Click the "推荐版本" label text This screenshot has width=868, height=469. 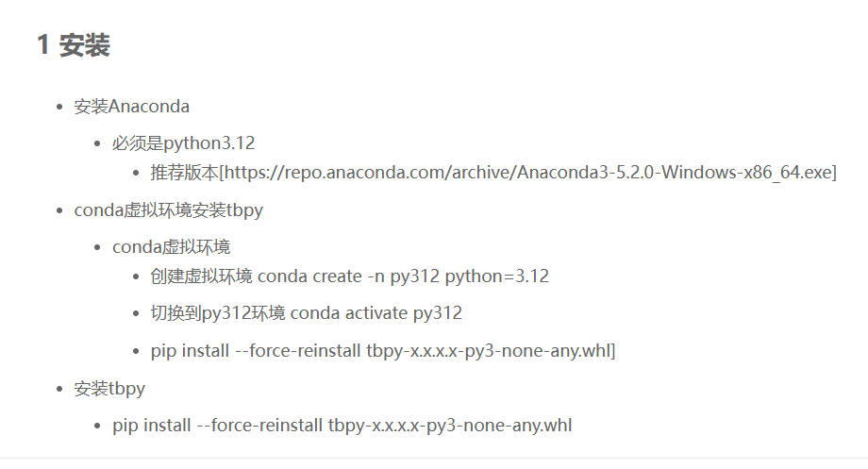pyautogui.click(x=185, y=173)
